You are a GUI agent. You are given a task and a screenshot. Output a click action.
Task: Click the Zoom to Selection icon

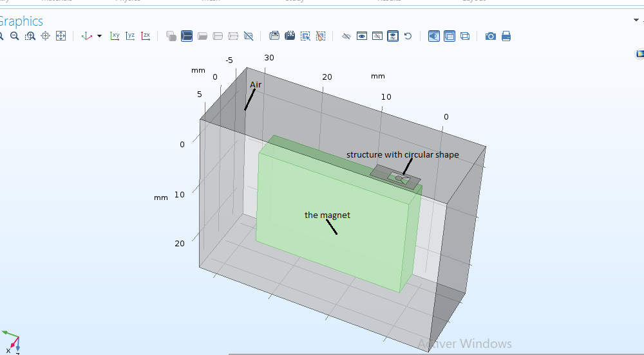click(46, 36)
